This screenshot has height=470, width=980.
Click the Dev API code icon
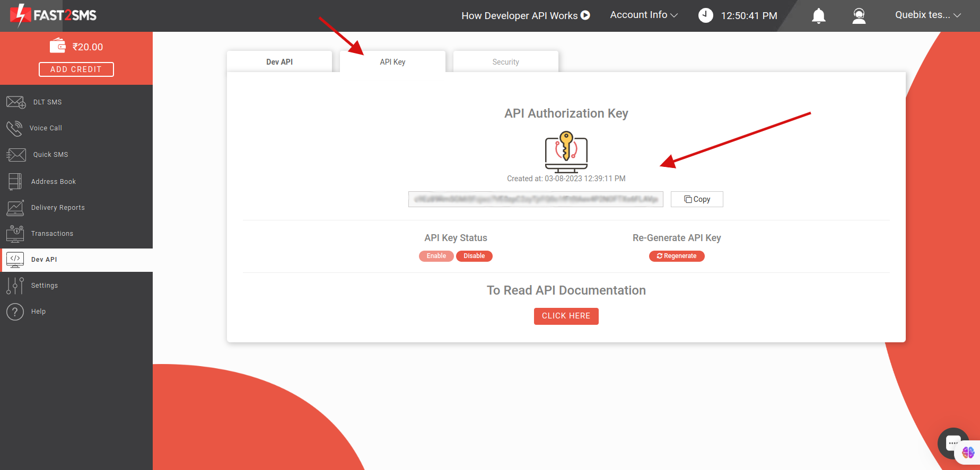(x=15, y=260)
